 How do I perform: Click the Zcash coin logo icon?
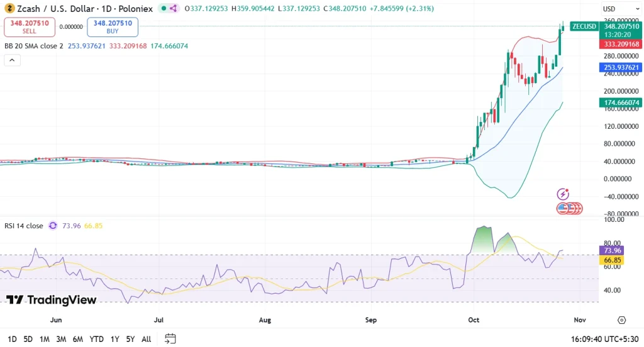point(9,8)
